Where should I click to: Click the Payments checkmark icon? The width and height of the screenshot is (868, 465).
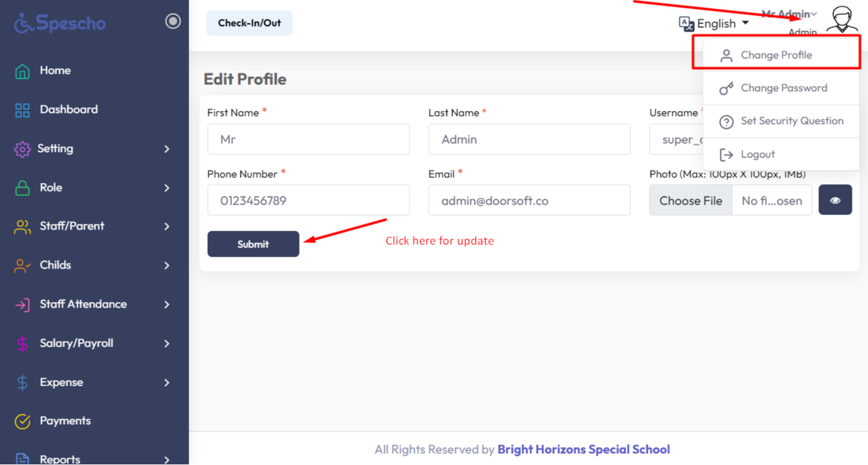(x=22, y=422)
